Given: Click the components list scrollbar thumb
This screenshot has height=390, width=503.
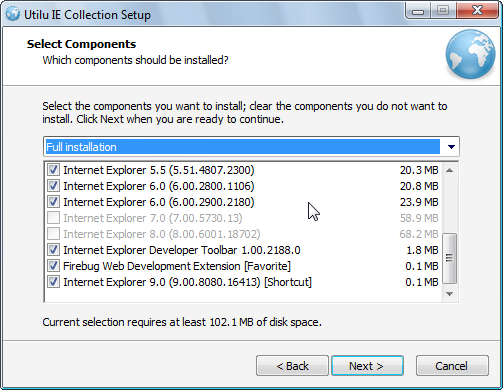Looking at the screenshot, I should (450, 258).
